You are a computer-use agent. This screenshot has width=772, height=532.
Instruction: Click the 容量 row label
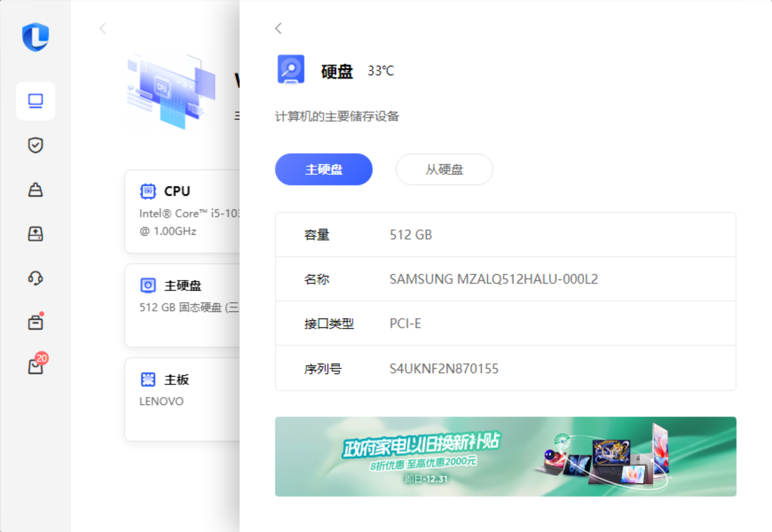[316, 235]
